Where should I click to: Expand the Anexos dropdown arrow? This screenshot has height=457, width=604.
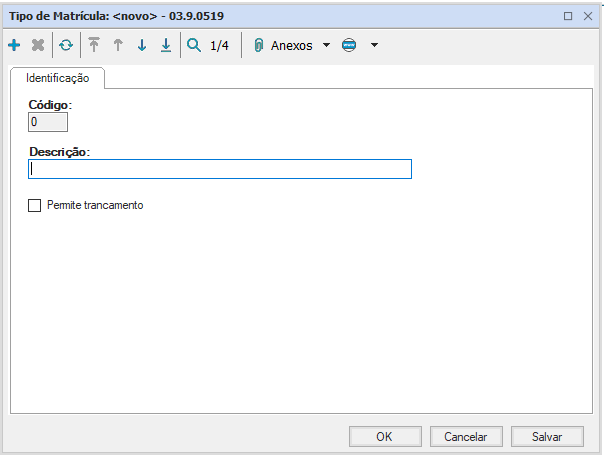click(326, 46)
